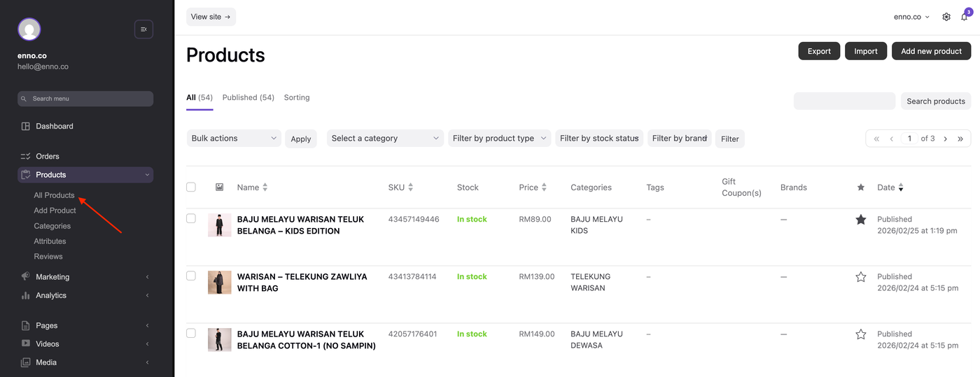Open the Cotton-1 No Sampin product thumbnail

coord(220,340)
